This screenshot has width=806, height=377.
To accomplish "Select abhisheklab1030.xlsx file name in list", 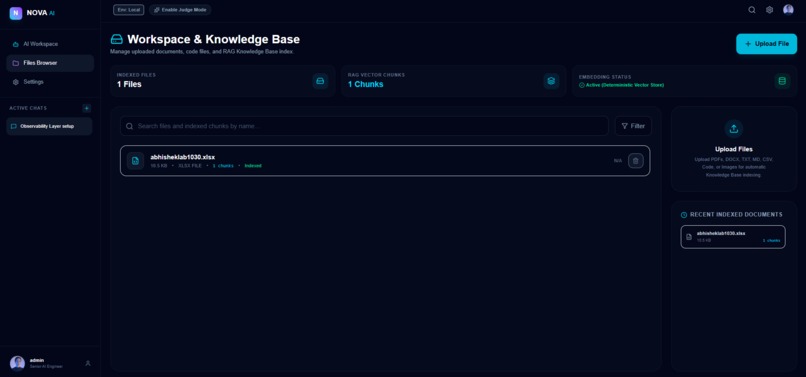I will (x=182, y=157).
